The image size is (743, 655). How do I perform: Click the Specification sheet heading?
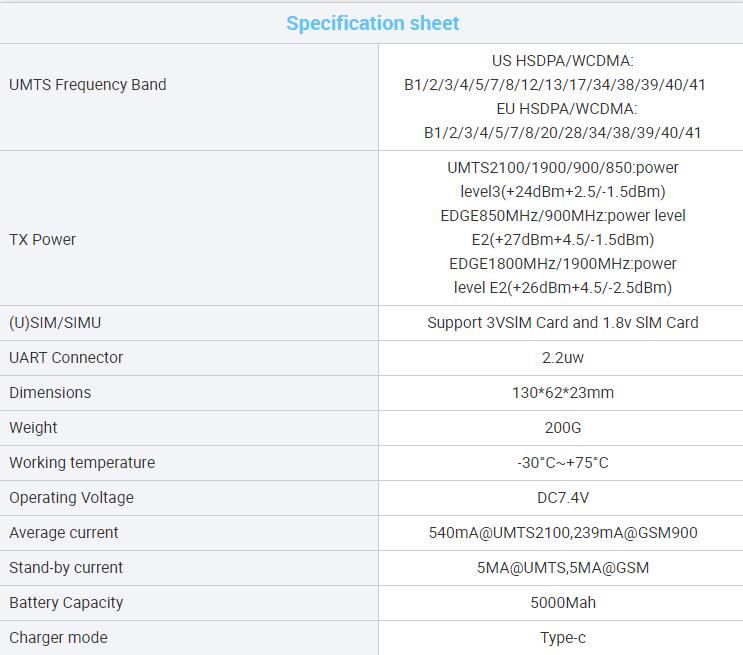(x=372, y=23)
